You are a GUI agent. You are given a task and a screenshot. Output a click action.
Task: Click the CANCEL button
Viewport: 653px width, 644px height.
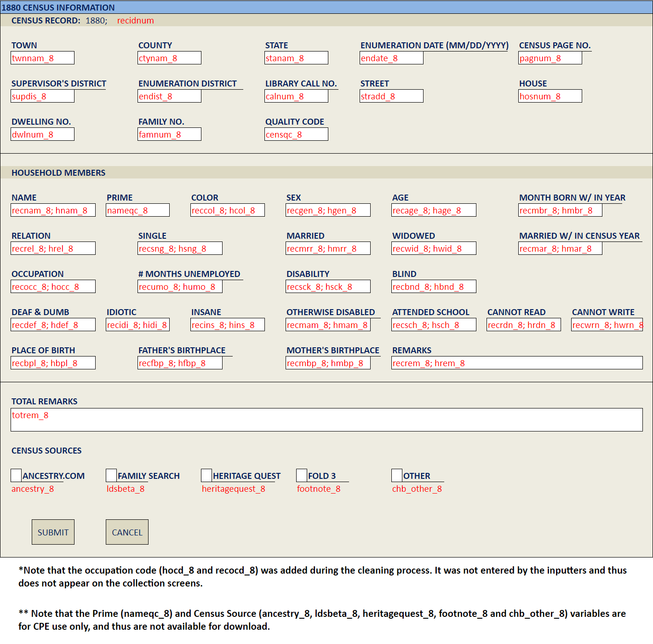pos(127,532)
